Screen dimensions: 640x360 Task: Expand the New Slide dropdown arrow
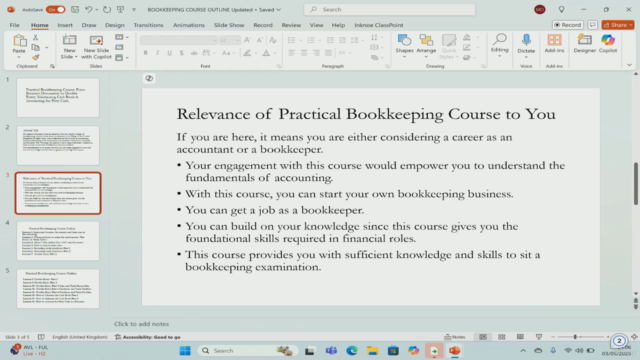pos(76,57)
